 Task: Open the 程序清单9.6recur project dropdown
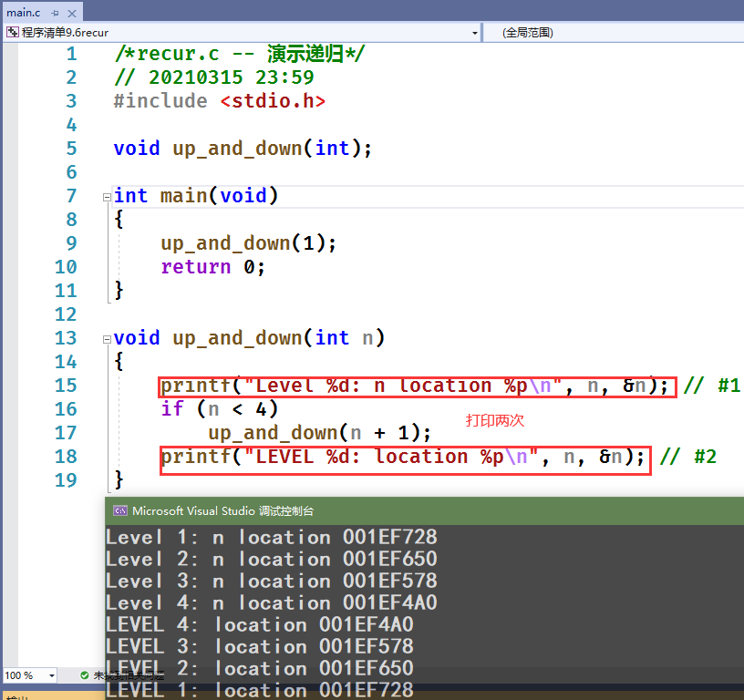point(474,33)
